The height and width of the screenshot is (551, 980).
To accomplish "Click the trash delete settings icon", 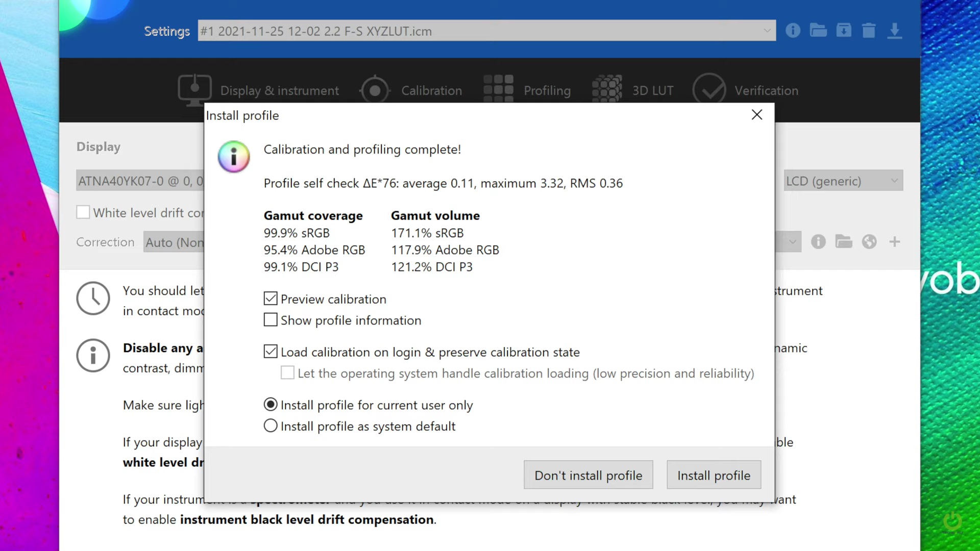I will [x=869, y=31].
